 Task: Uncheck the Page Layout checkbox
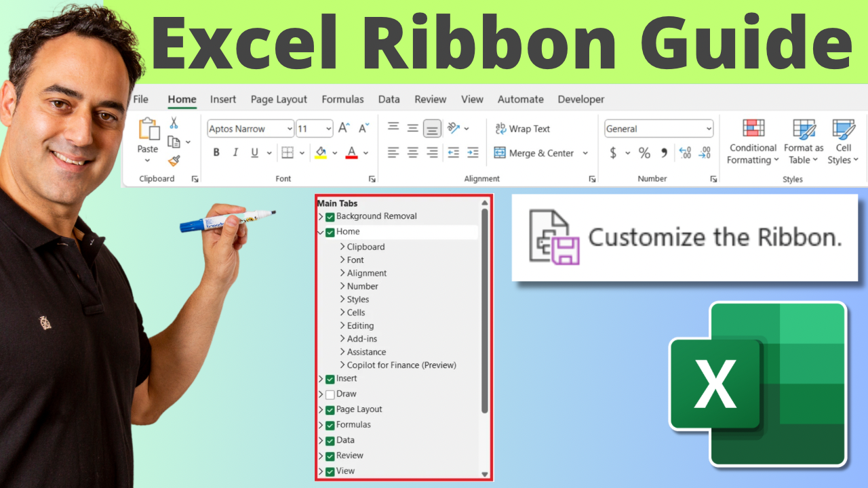[330, 410]
